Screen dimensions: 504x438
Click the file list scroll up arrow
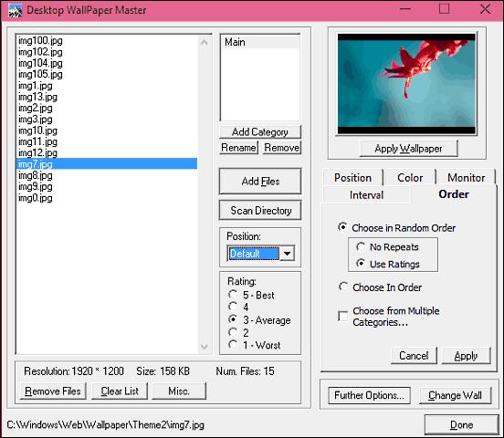(205, 42)
